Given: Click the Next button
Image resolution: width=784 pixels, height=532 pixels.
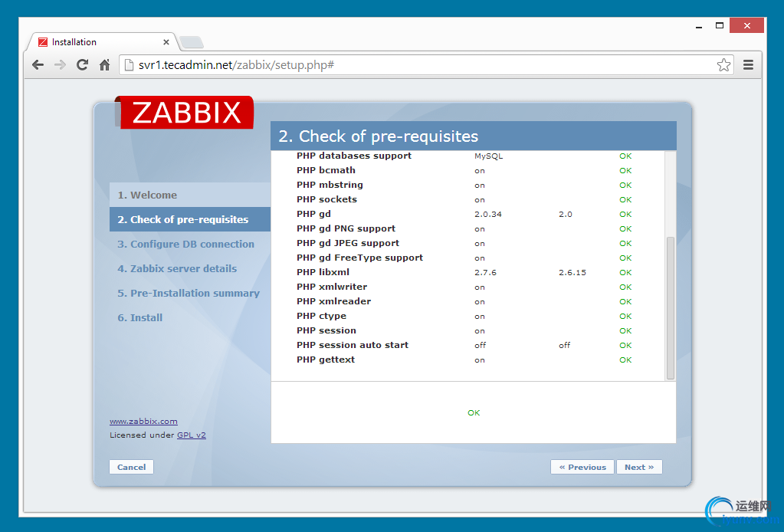Looking at the screenshot, I should pyautogui.click(x=639, y=467).
